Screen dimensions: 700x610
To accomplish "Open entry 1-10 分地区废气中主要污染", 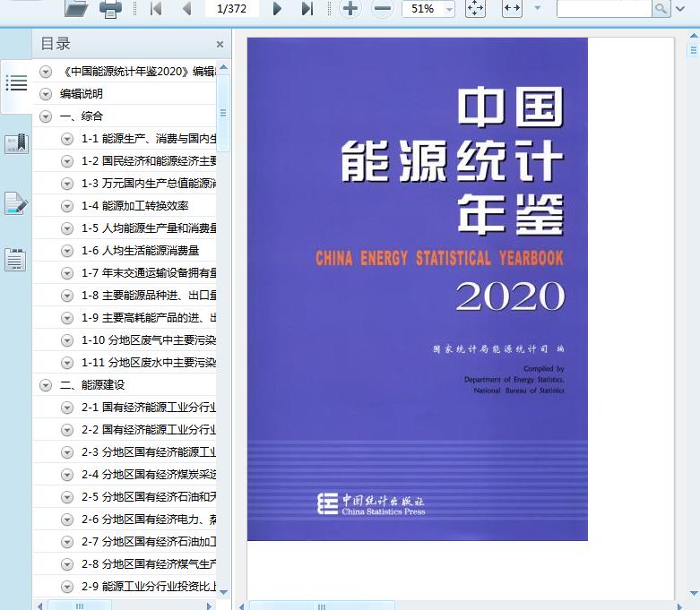I will [149, 340].
